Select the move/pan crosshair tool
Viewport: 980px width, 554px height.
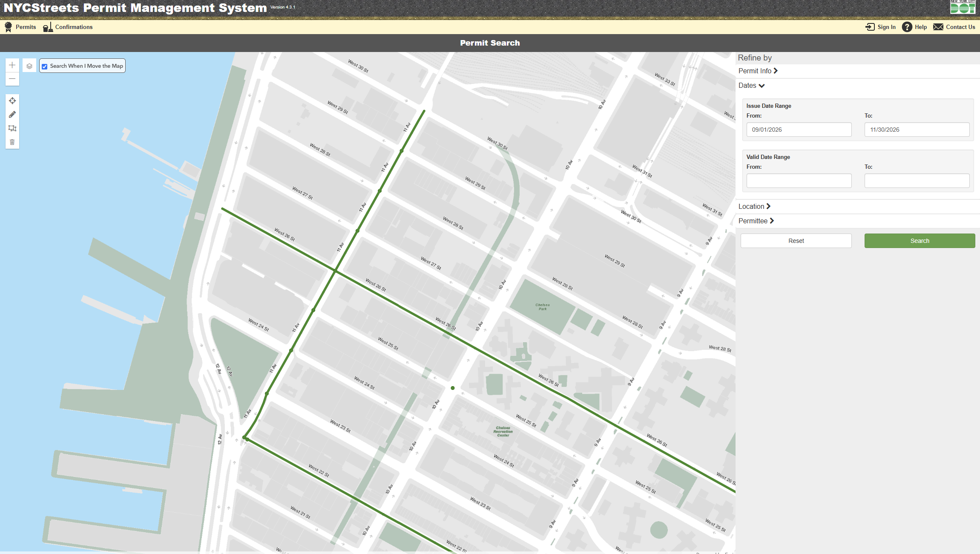pyautogui.click(x=12, y=101)
